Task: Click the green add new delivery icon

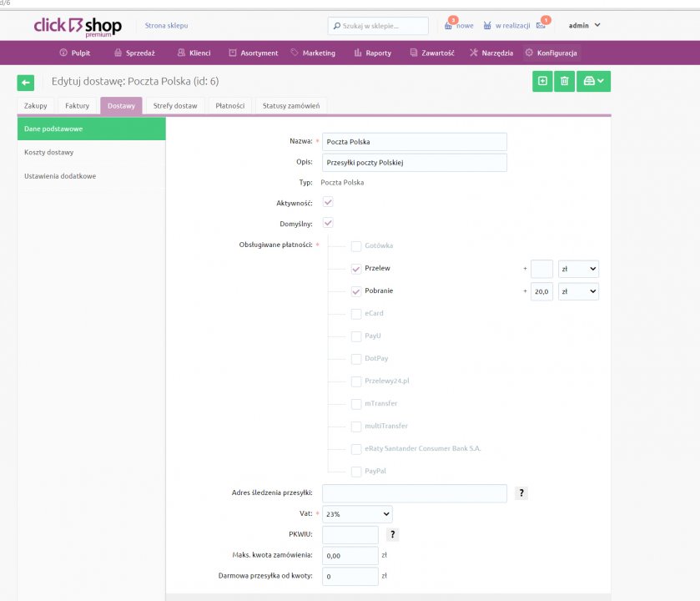Action: point(542,81)
